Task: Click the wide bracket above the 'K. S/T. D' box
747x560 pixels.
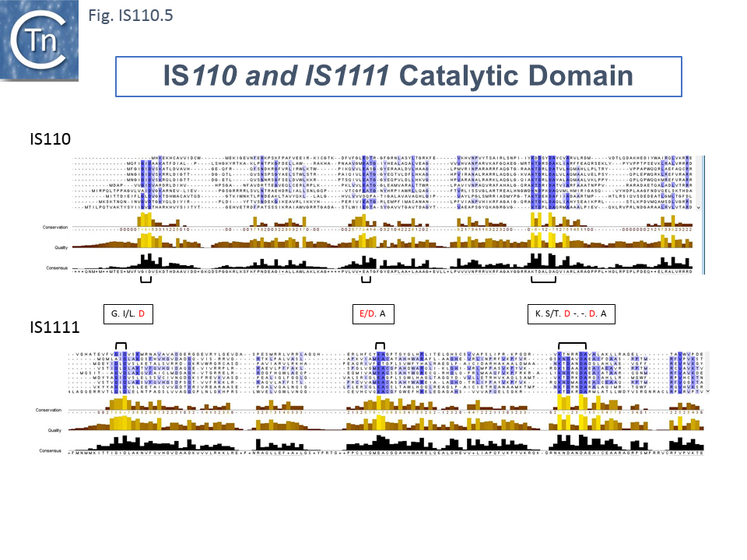Action: [x=542, y=280]
